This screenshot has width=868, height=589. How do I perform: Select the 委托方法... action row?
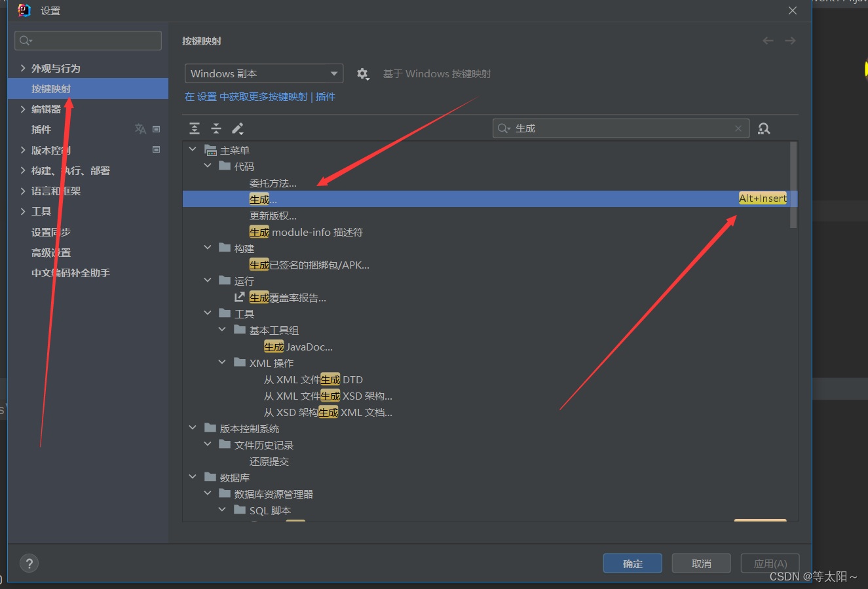point(490,183)
